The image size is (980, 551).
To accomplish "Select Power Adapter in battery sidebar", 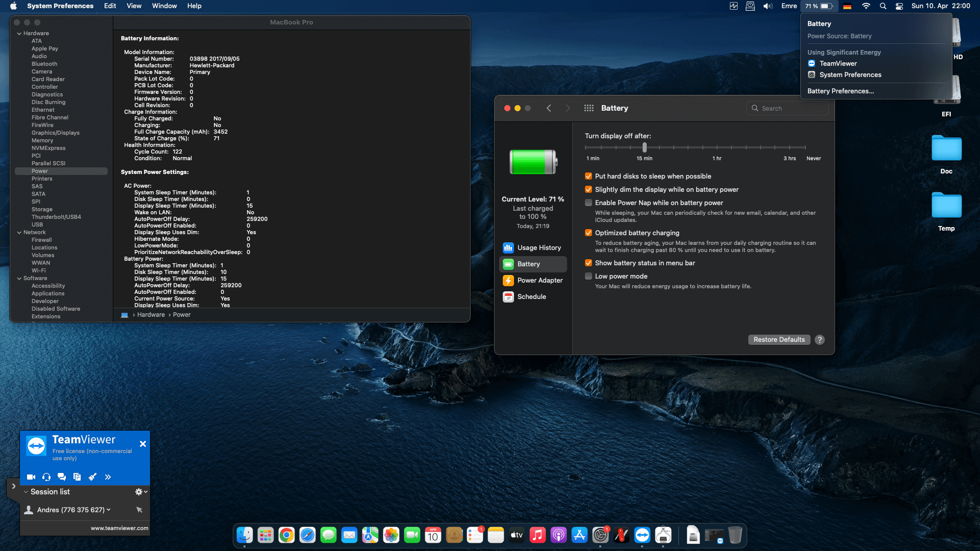I will 540,281.
